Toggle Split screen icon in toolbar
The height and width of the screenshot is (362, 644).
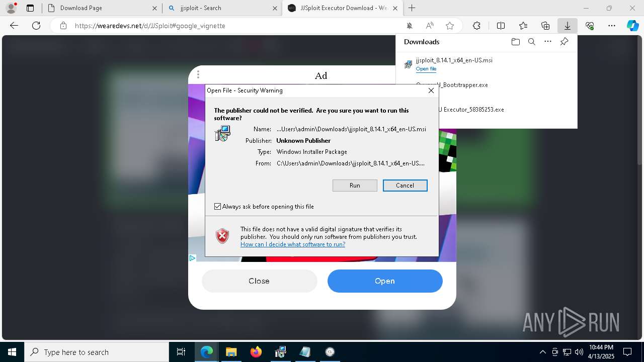pyautogui.click(x=501, y=26)
